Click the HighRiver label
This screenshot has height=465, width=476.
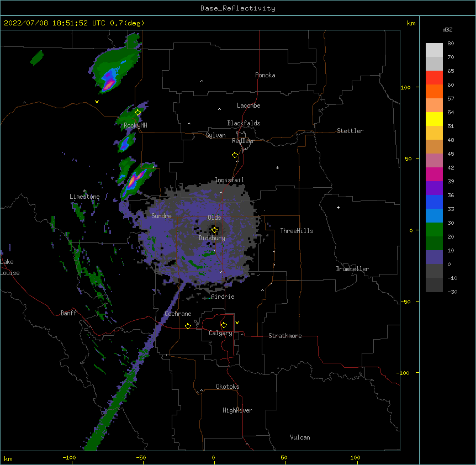[x=237, y=410]
